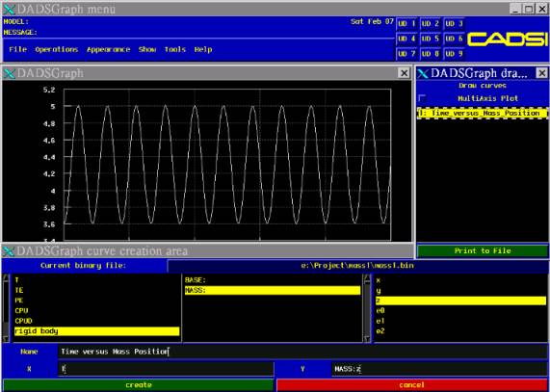
Task: Click the UD 6 button
Action: pyautogui.click(x=454, y=39)
